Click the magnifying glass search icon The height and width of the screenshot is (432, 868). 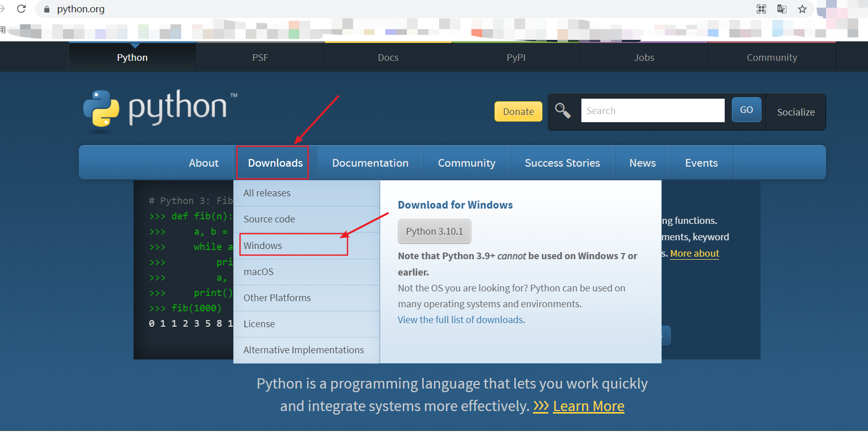coord(563,110)
